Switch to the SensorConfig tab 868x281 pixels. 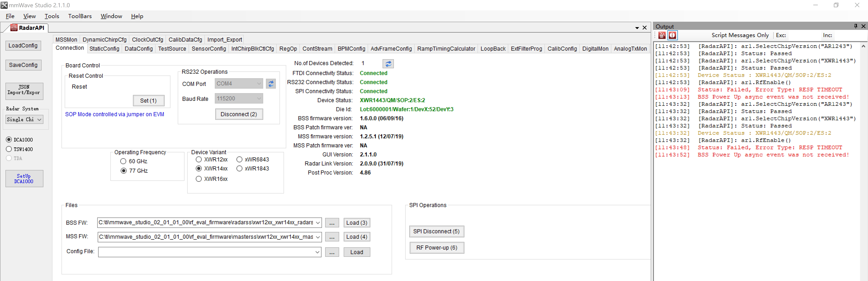tap(208, 49)
